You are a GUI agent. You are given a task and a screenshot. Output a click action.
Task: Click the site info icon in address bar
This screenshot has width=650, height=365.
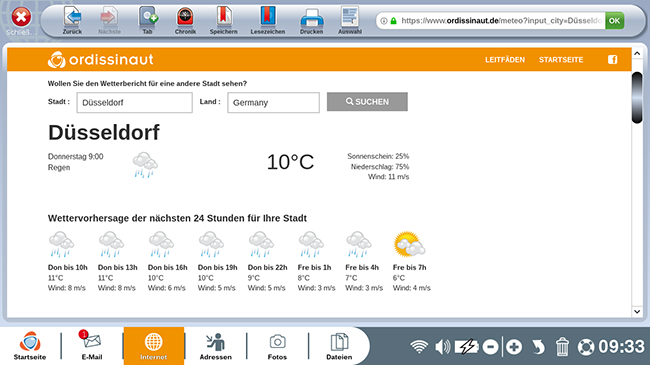click(384, 21)
